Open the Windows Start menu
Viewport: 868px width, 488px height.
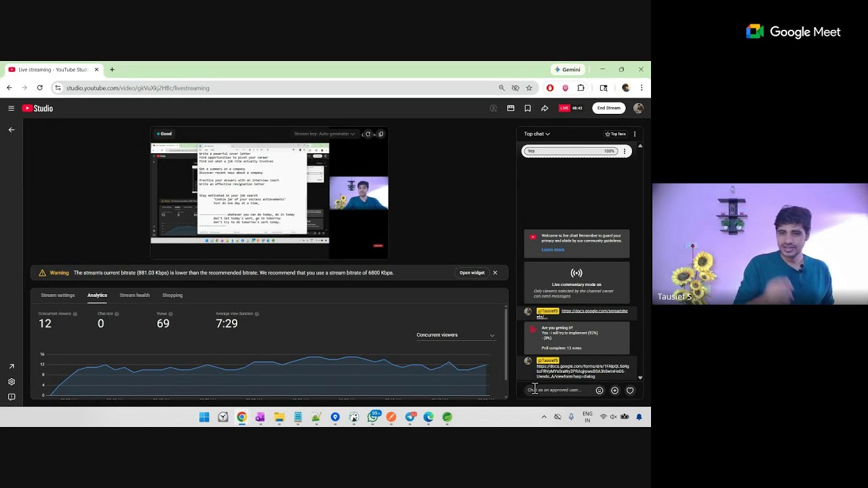(204, 417)
